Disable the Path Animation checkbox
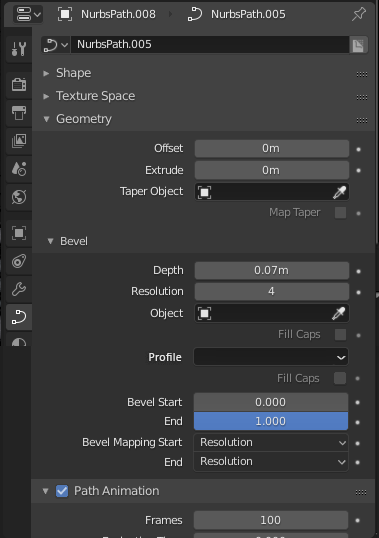The image size is (379, 538). click(62, 491)
